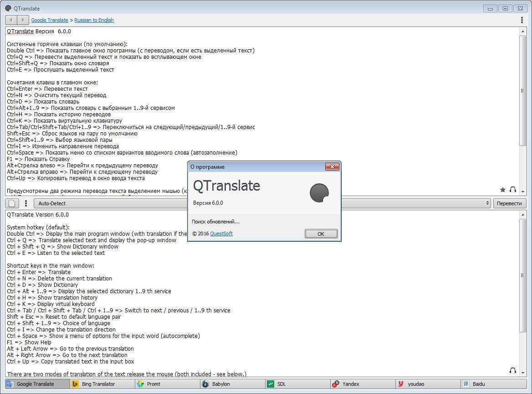Click the Yandex service icon
The height and width of the screenshot is (394, 532).
click(336, 384)
